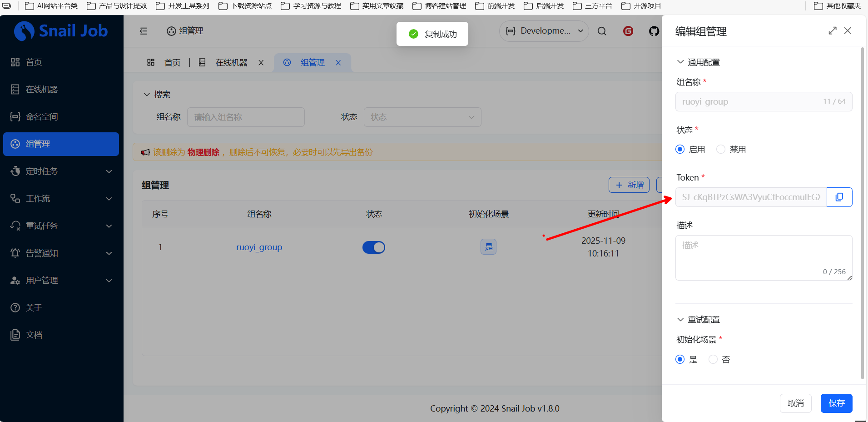Select 否 for 初始化场景
This screenshot has width=868, height=422.
tap(713, 360)
